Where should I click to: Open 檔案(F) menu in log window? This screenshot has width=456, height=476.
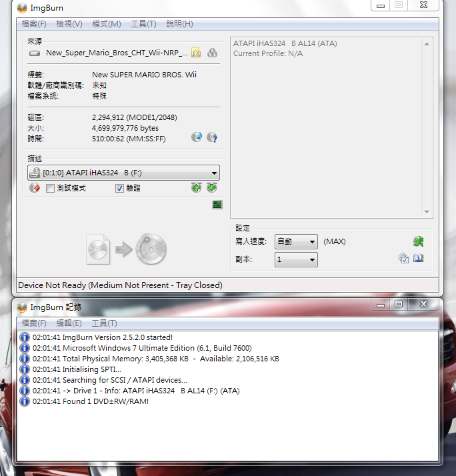click(34, 323)
